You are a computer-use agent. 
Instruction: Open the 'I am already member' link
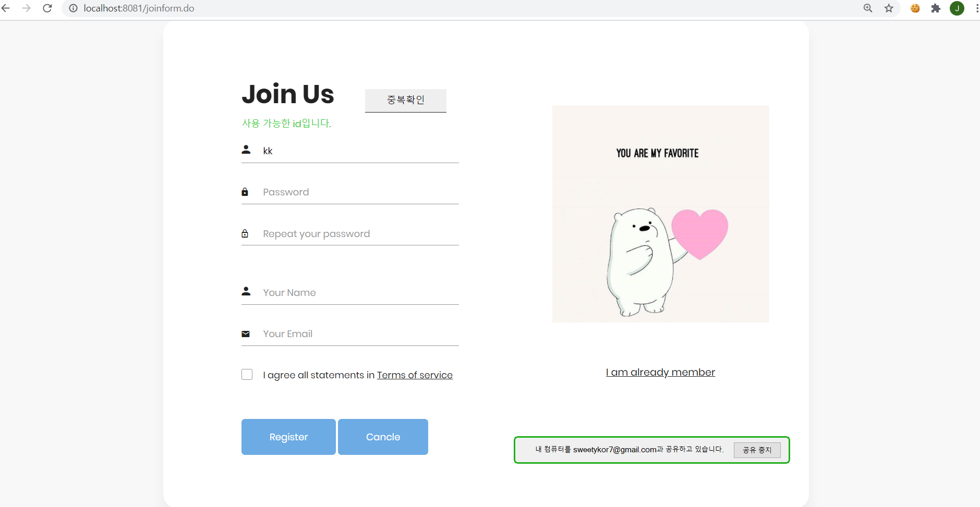tap(660, 372)
